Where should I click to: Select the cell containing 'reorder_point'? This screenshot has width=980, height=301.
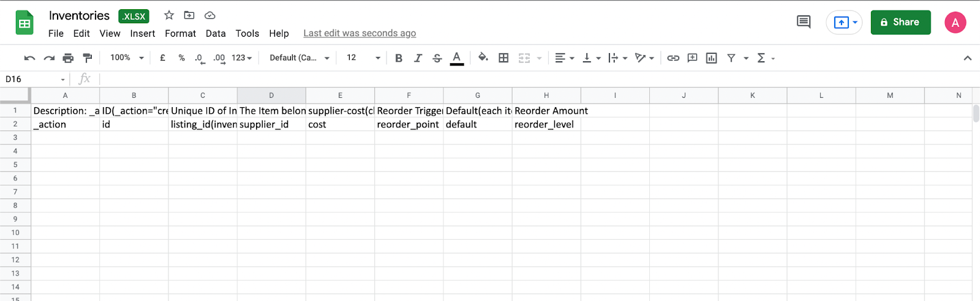click(409, 124)
